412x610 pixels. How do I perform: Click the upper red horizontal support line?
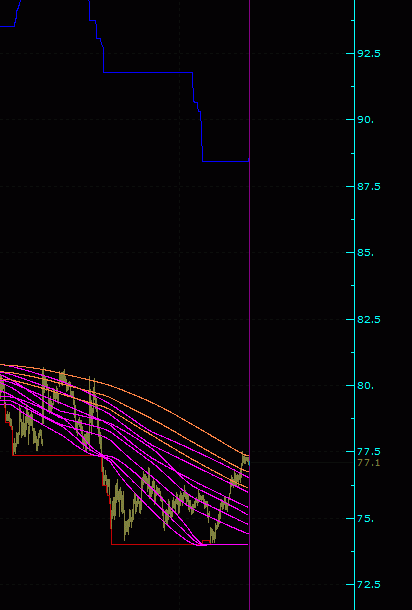pos(56,455)
